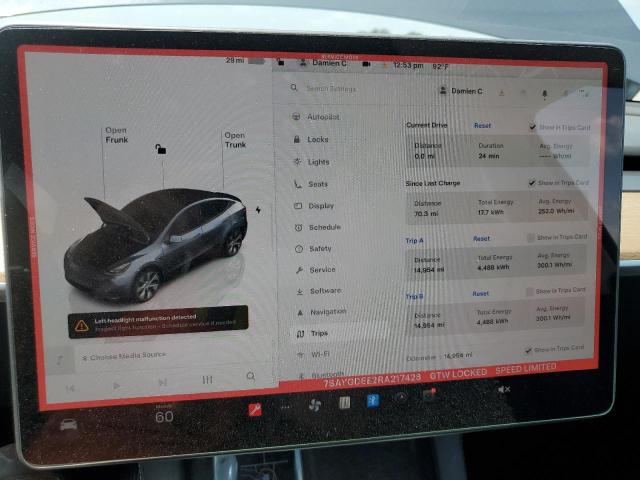Open Wi-Fi settings
Image resolution: width=640 pixels, height=480 pixels.
[x=314, y=354]
